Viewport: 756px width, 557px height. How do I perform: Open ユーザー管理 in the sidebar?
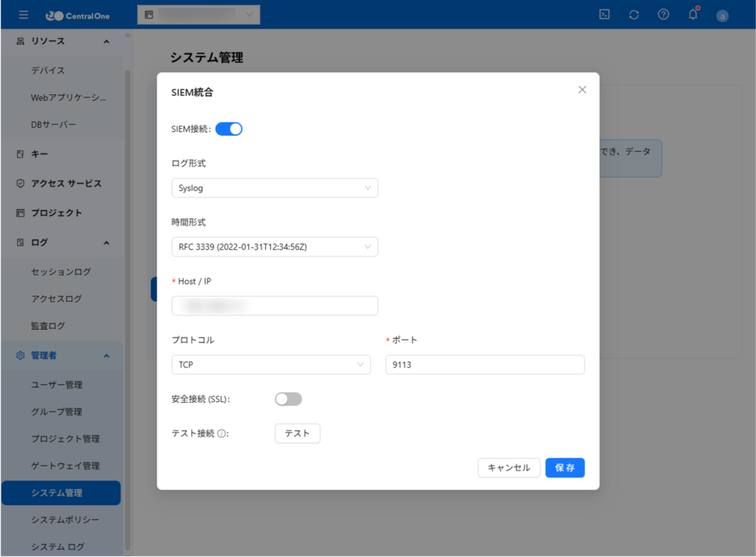pyautogui.click(x=57, y=384)
